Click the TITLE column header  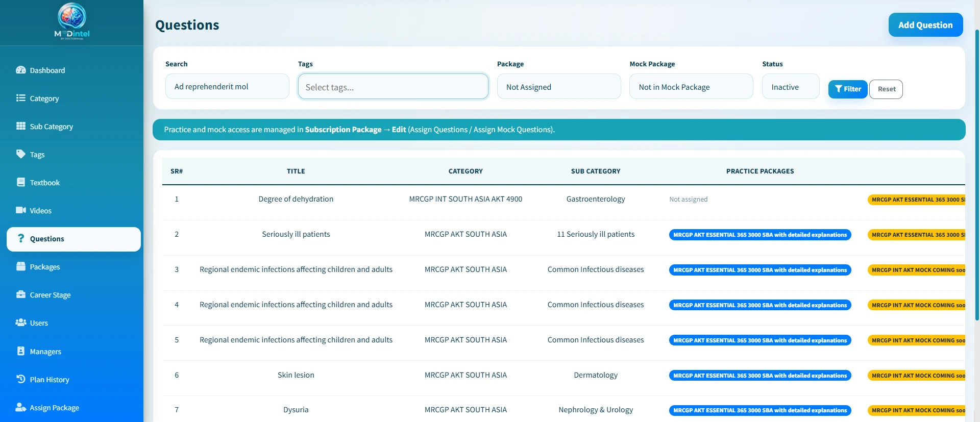click(296, 171)
